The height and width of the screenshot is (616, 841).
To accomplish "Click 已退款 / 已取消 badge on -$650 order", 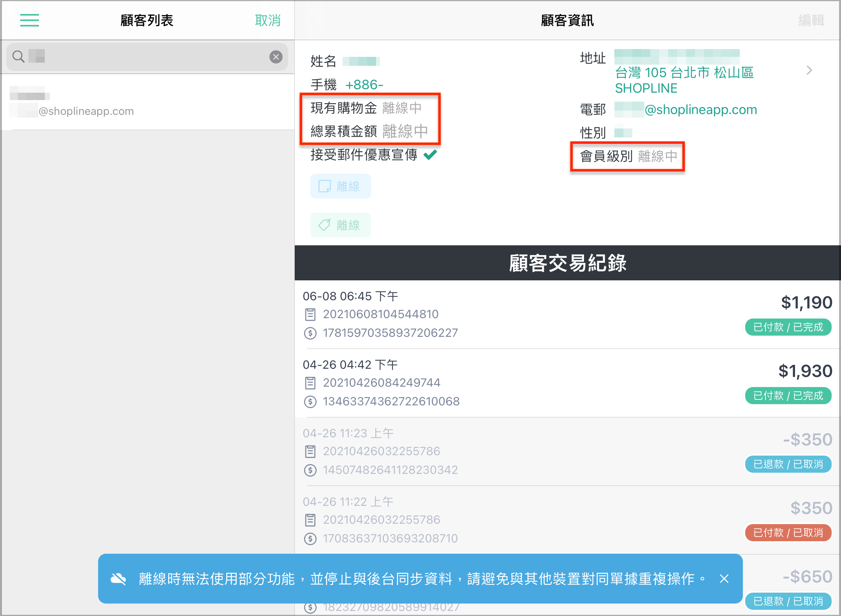I will point(788,601).
